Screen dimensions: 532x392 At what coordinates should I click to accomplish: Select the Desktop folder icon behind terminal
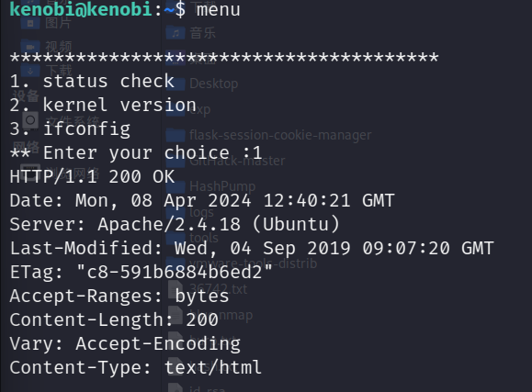[175, 84]
